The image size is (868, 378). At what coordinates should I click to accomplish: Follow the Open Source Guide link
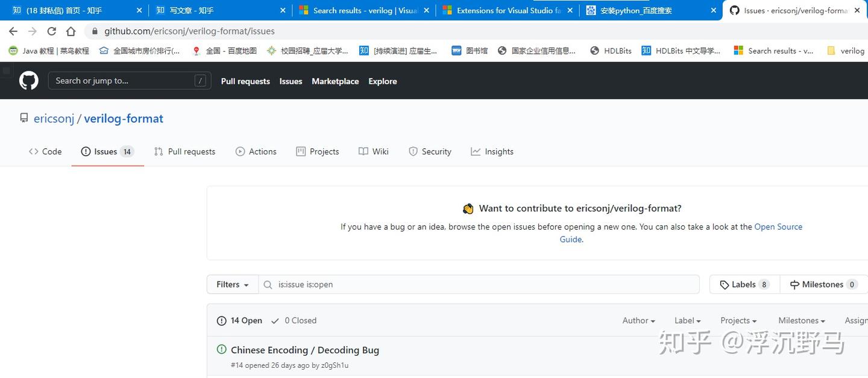778,226
